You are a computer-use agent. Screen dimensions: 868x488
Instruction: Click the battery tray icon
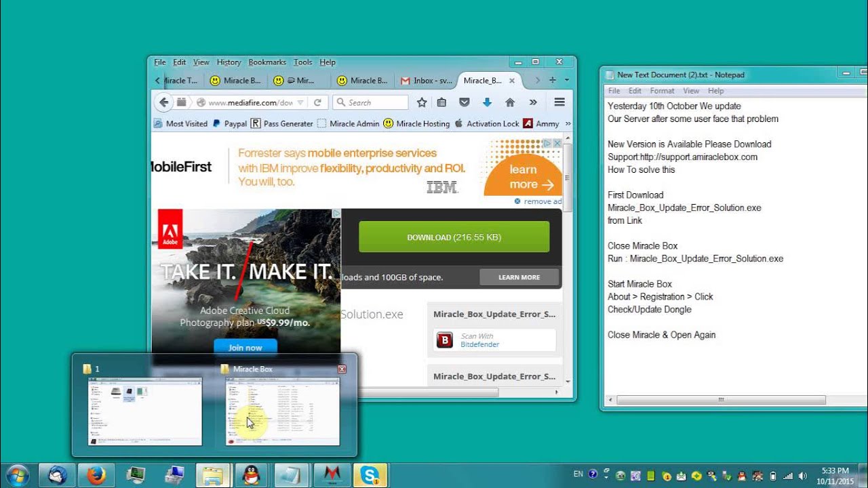pyautogui.click(x=772, y=476)
